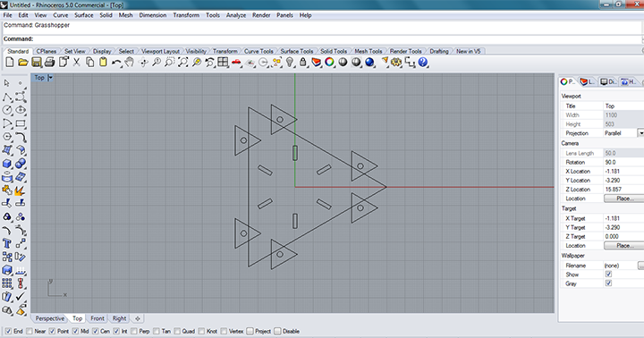Viewport: 644px width, 338px height.
Task: Click the Print icon
Action: pos(50,63)
